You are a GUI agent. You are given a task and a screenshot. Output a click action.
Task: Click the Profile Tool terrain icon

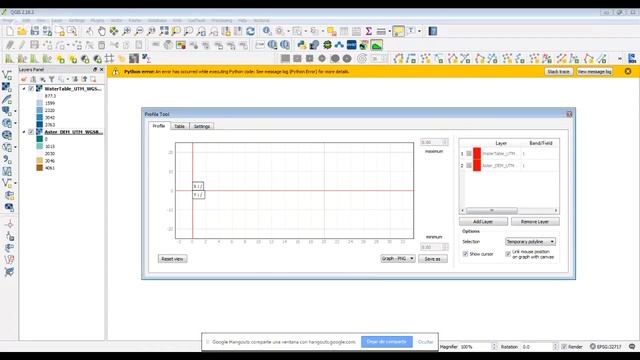377,45
